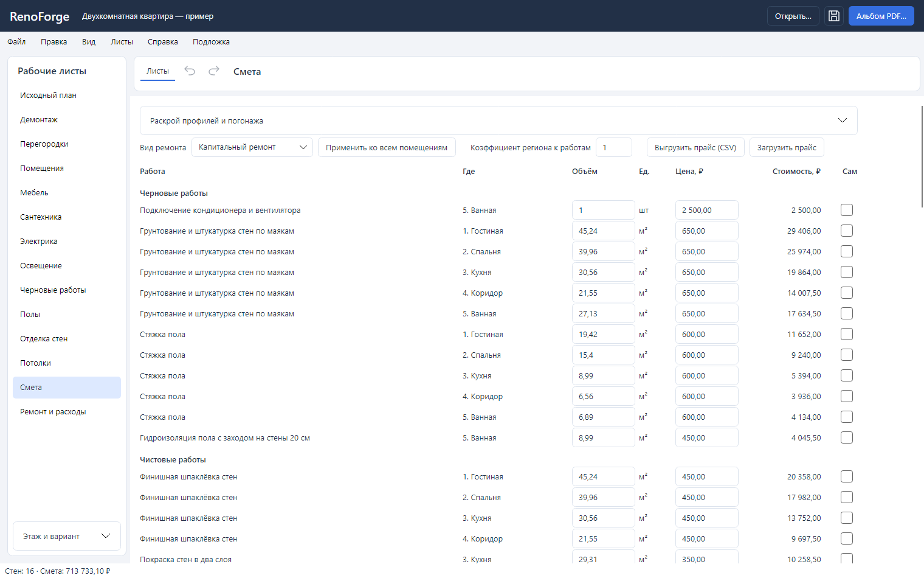924x578 pixels.
Task: Open Потолки worksheet
Action: point(67,363)
